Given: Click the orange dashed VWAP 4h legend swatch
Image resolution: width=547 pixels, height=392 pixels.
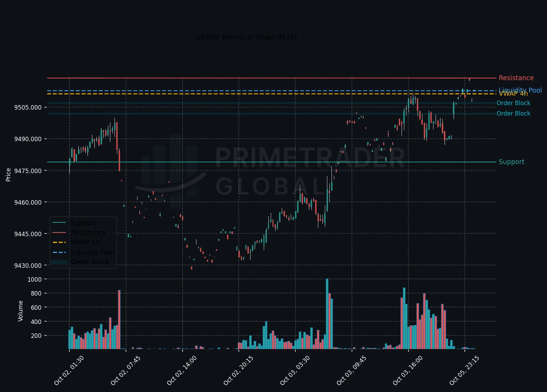Looking at the screenshot, I should (59, 242).
